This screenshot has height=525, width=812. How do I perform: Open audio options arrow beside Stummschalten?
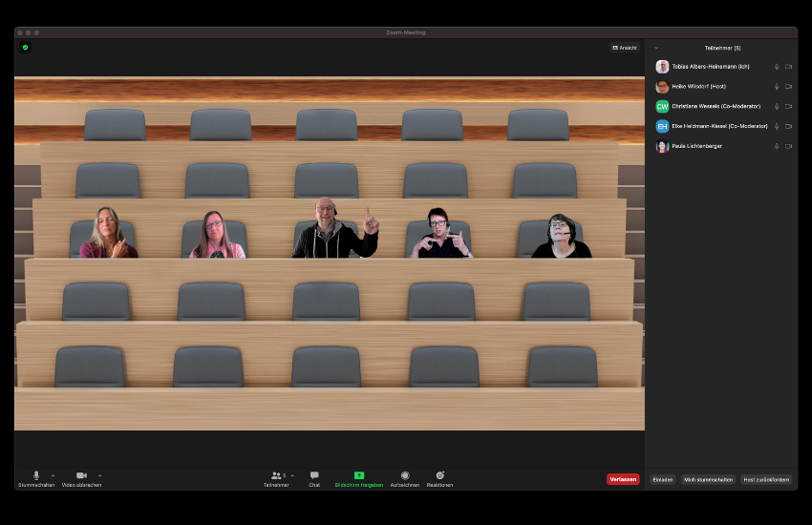[53, 475]
